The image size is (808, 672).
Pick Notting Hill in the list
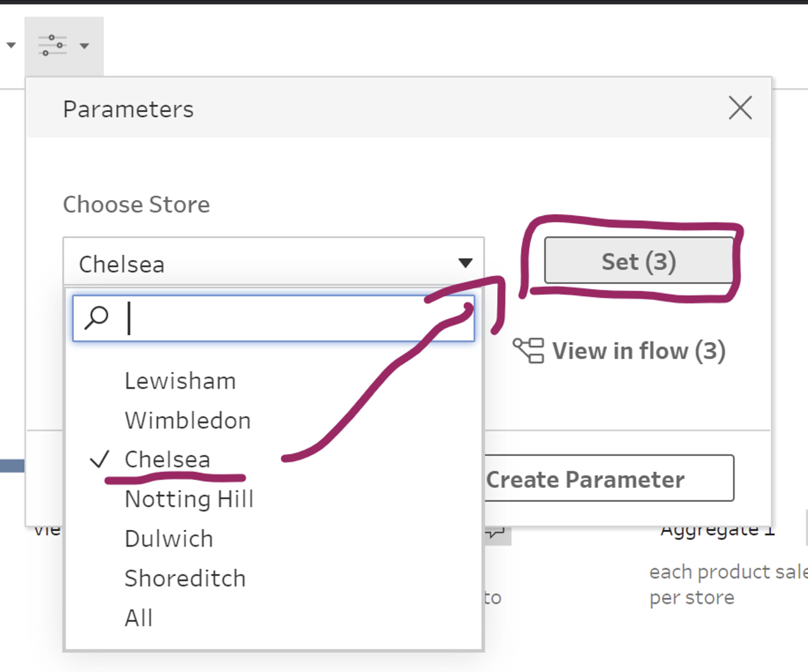[189, 499]
